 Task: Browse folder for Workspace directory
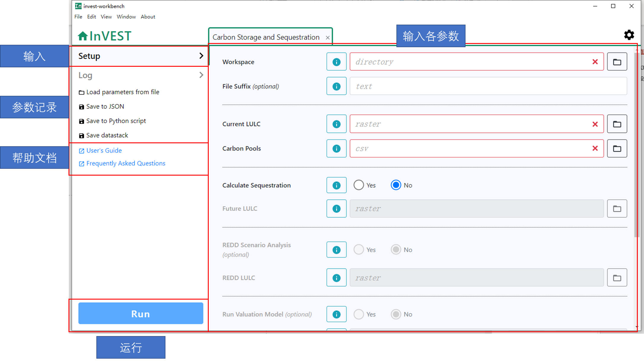coord(617,62)
